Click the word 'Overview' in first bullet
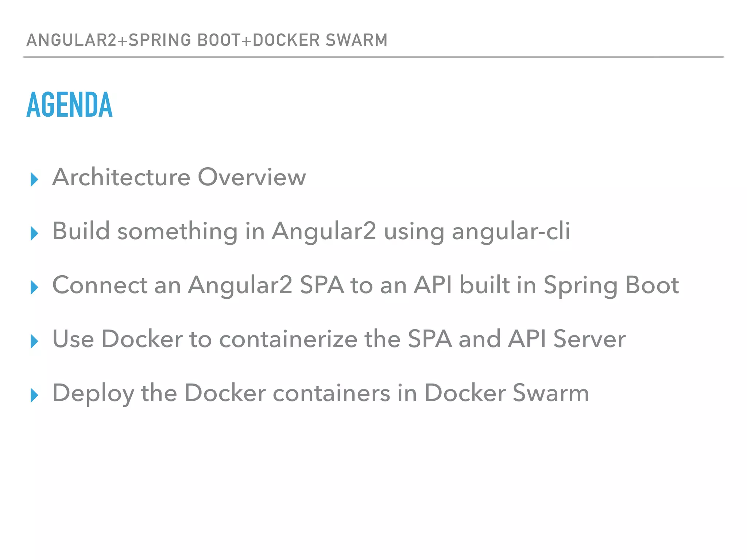This screenshot has height=560, width=747. pos(252,177)
